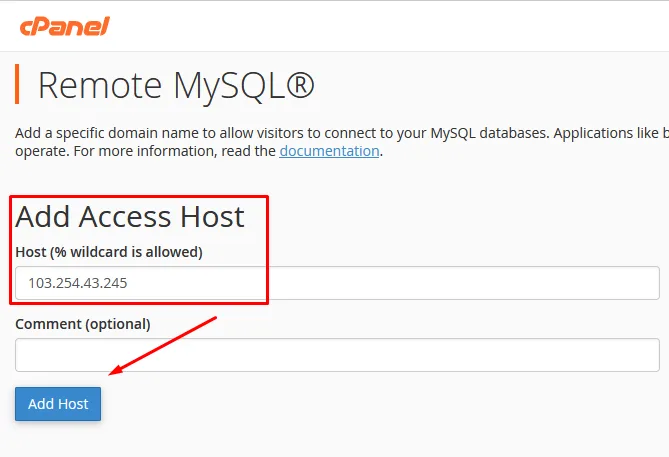Click the Host wildcard allowed label
Screen dimensions: 669x457
(109, 251)
